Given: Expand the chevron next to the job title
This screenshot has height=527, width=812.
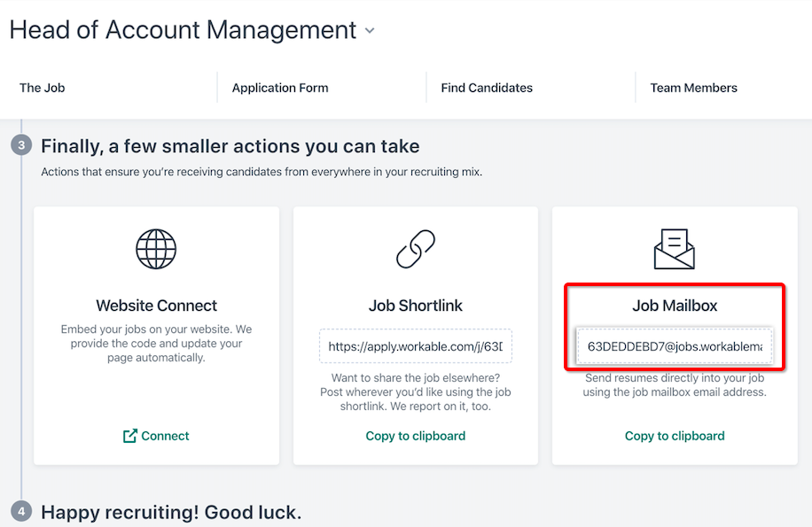Looking at the screenshot, I should (x=370, y=31).
